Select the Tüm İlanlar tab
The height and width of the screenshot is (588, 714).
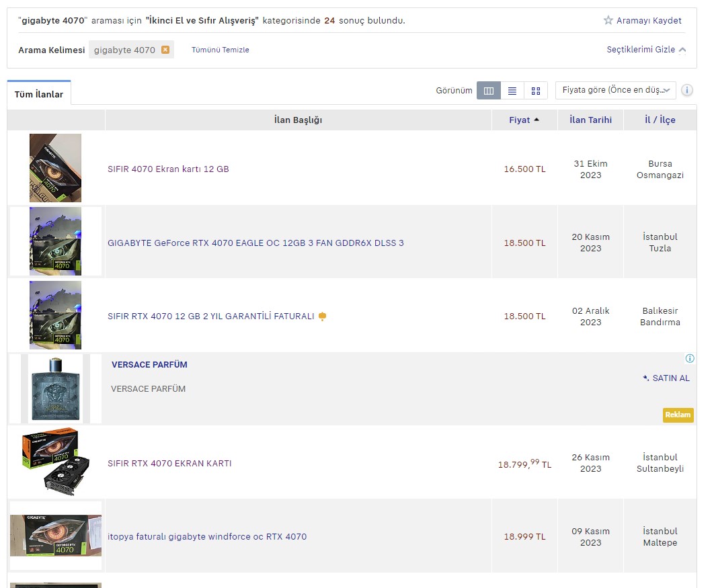point(39,94)
